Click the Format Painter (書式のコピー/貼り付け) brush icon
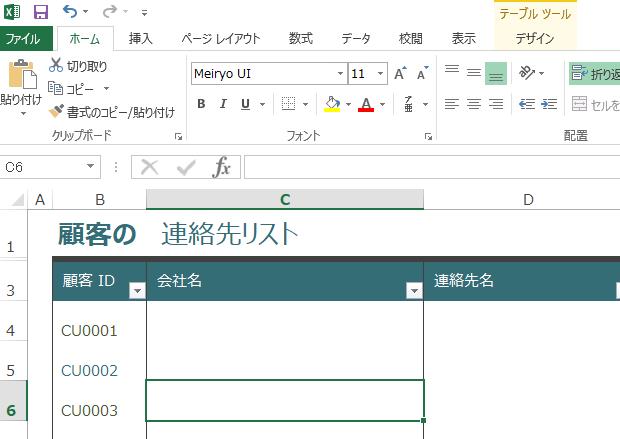 (x=56, y=112)
